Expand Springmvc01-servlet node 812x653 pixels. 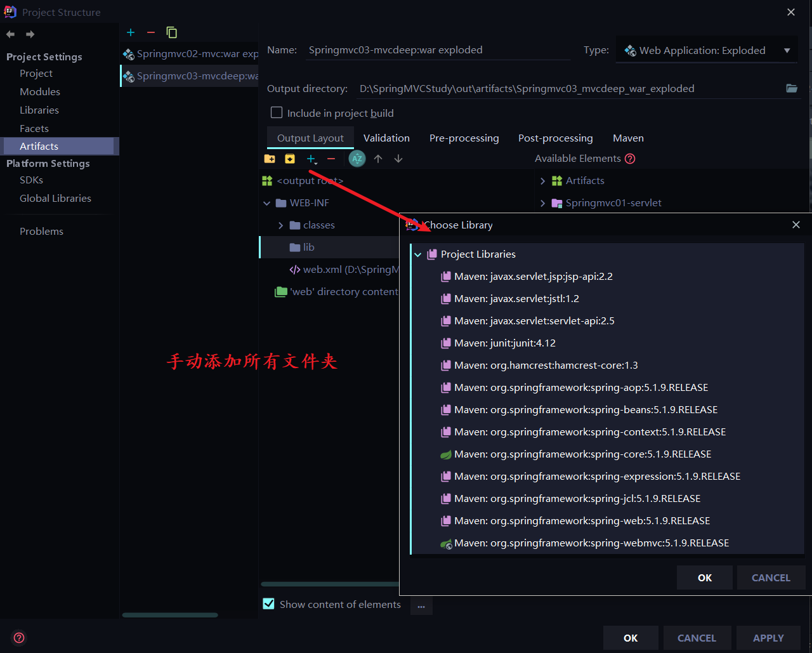(x=542, y=203)
